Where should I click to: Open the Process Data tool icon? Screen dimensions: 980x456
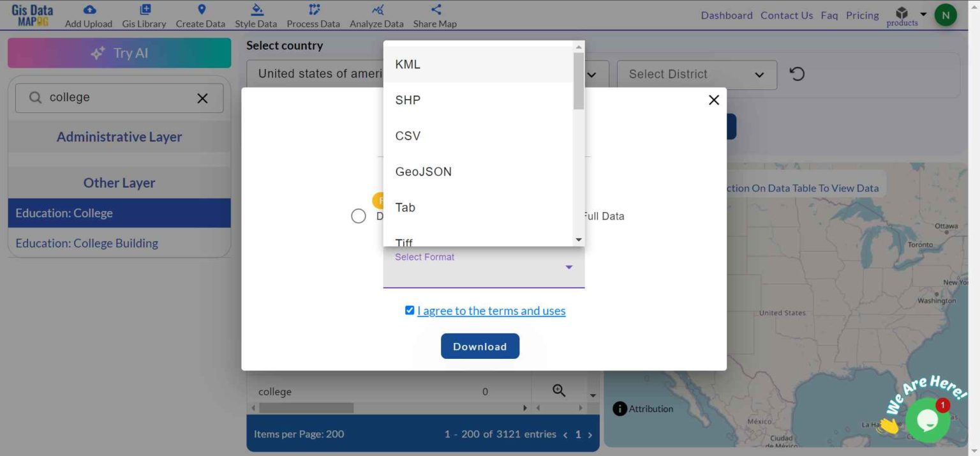click(x=313, y=10)
